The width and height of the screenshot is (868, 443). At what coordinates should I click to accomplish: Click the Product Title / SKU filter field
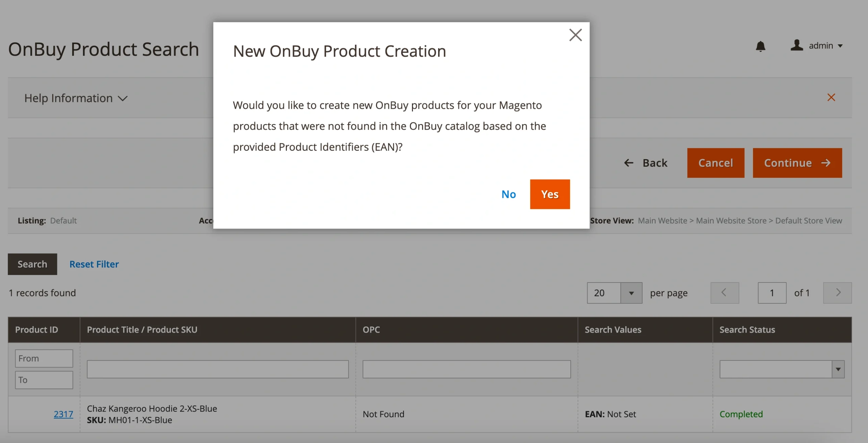[x=217, y=369]
